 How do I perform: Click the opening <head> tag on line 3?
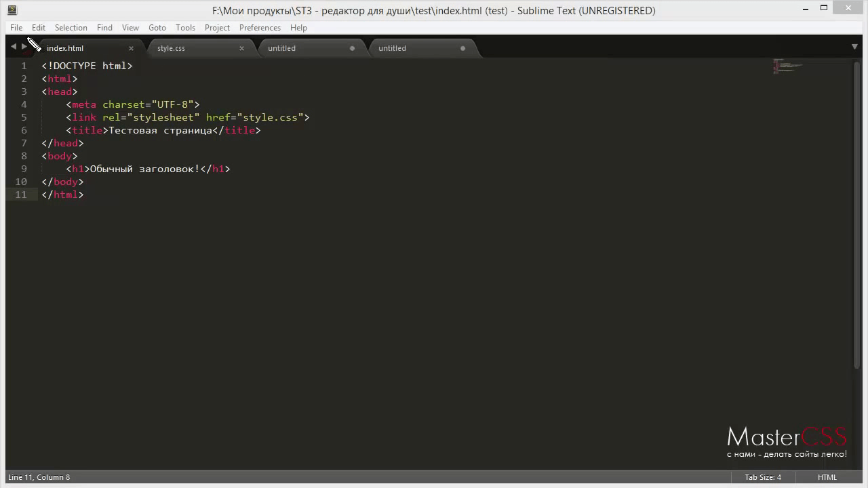[60, 91]
